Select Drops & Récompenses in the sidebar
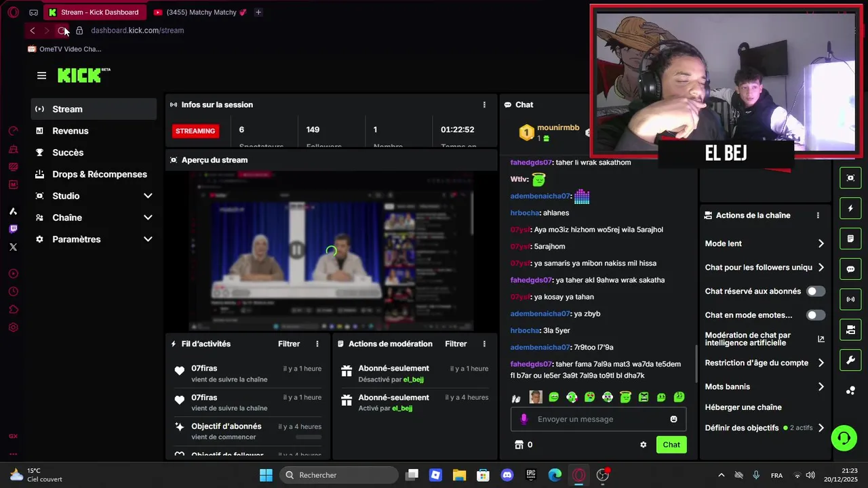Viewport: 868px width, 488px height. coord(94,174)
